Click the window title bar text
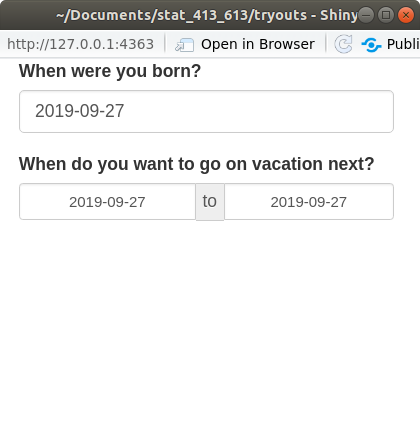The width and height of the screenshot is (420, 426). click(x=207, y=15)
